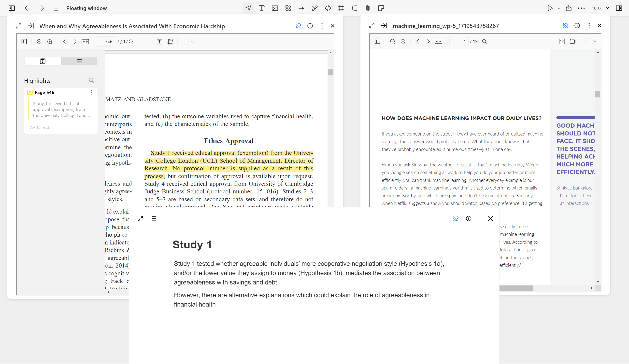Select the frame tool
Viewport: 629px width, 364px height.
[x=341, y=8]
